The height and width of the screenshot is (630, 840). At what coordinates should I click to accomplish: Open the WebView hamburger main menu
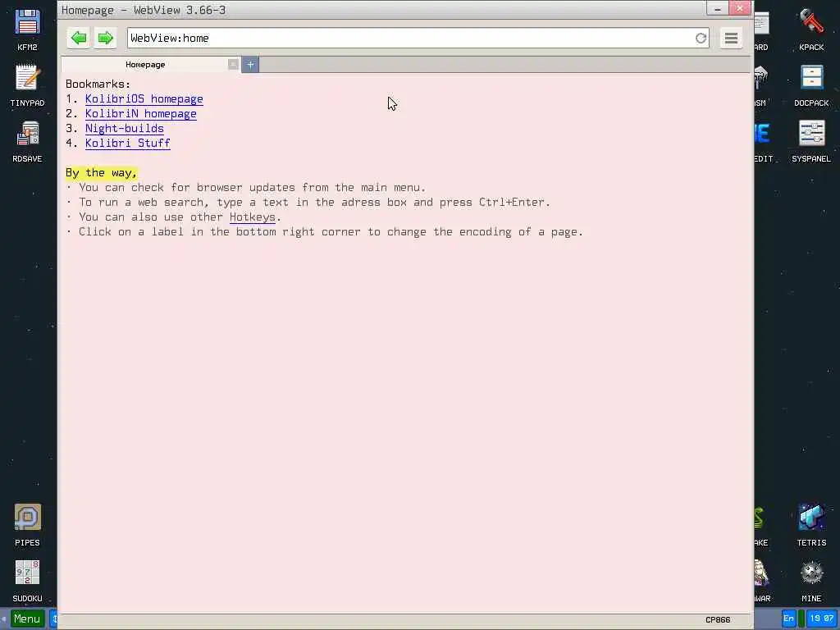point(731,38)
